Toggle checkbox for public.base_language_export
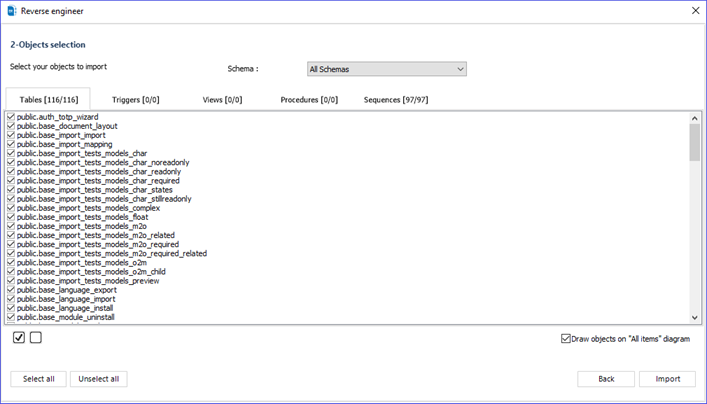This screenshot has height=404, width=707. click(x=11, y=289)
